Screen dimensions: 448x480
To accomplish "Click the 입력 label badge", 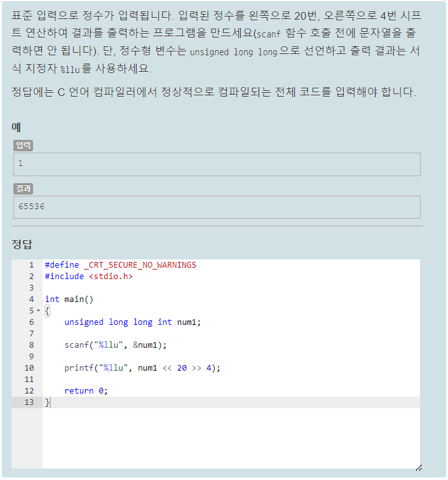I will 24,146.
